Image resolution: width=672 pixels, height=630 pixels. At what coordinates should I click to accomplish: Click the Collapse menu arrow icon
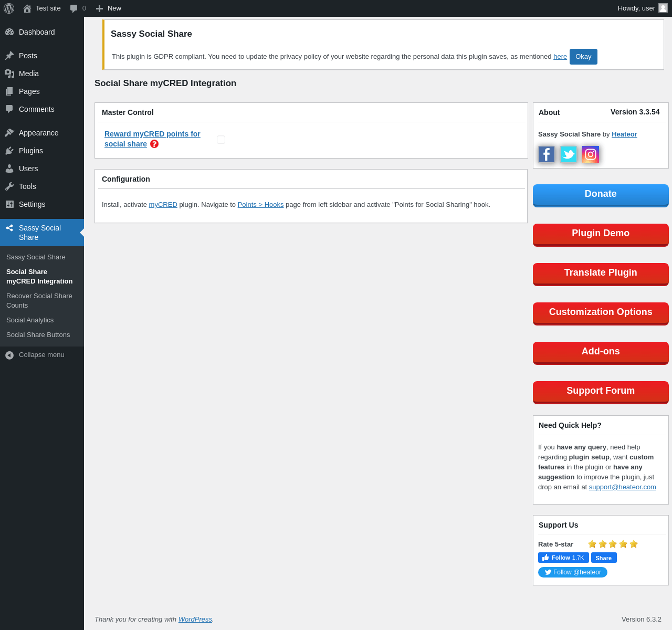(9, 355)
